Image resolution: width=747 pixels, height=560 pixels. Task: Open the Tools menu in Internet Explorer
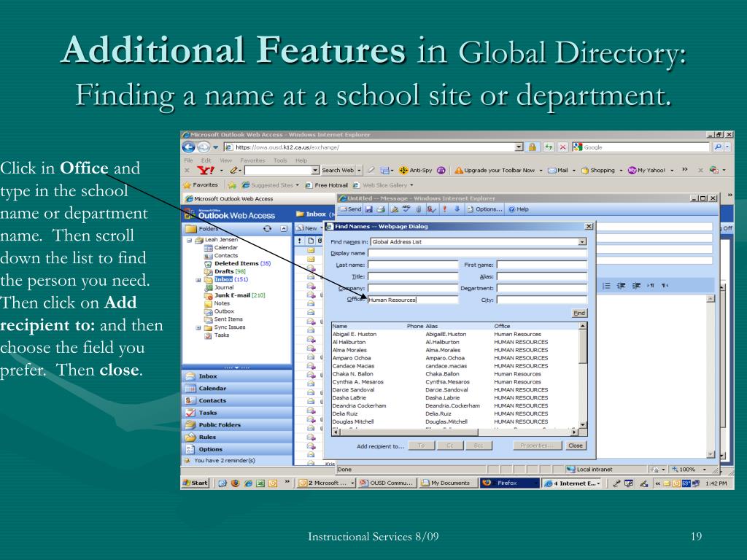[x=280, y=160]
